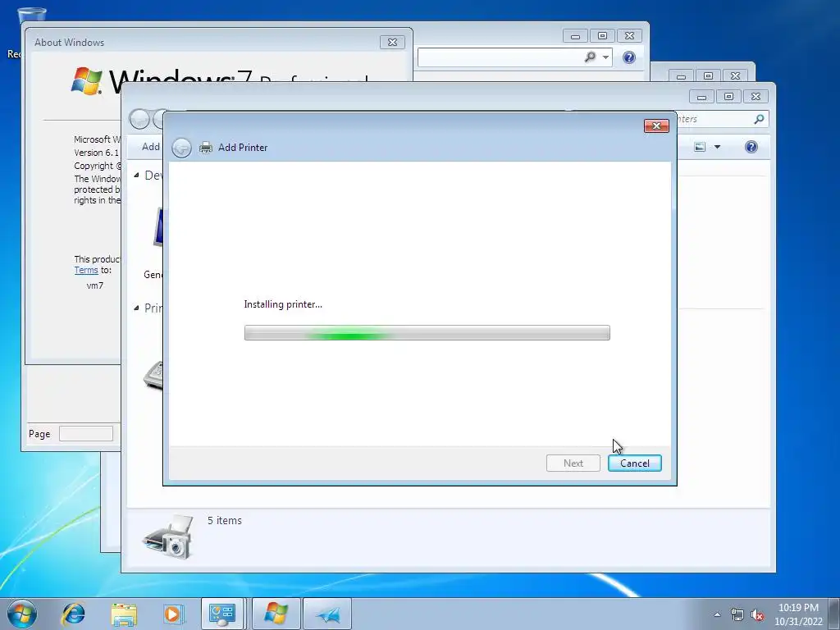Click the network tray icon
This screenshot has height=630, width=840.
(x=737, y=614)
